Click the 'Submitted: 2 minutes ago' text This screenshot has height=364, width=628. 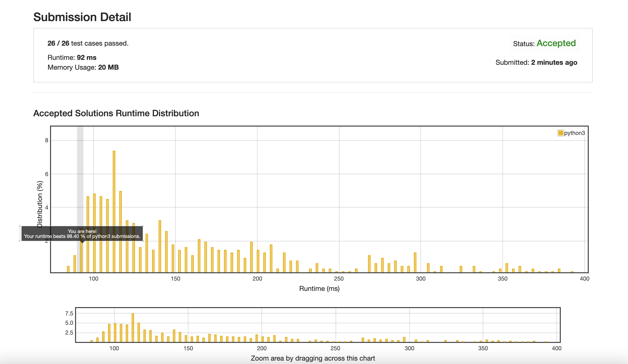(x=536, y=63)
